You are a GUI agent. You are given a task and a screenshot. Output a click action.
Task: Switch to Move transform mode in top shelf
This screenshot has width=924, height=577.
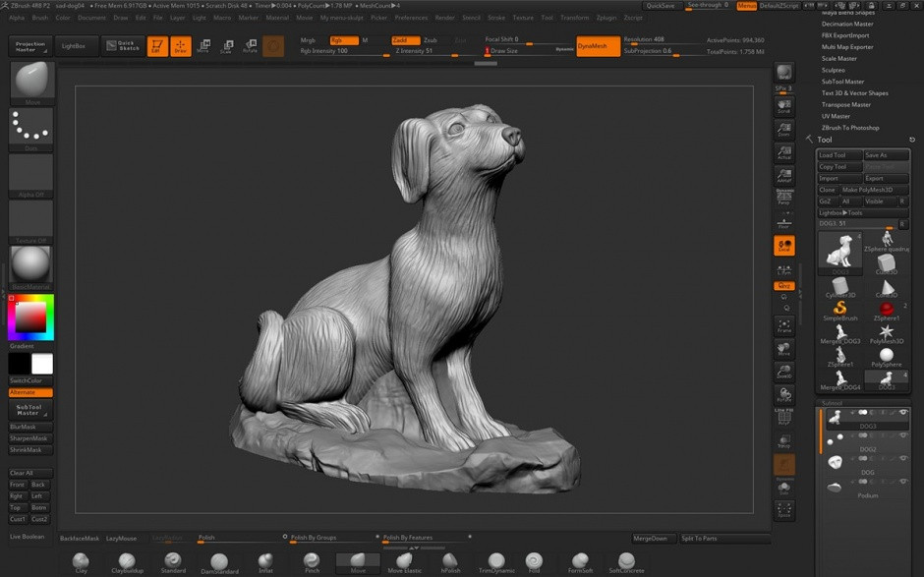coord(203,46)
